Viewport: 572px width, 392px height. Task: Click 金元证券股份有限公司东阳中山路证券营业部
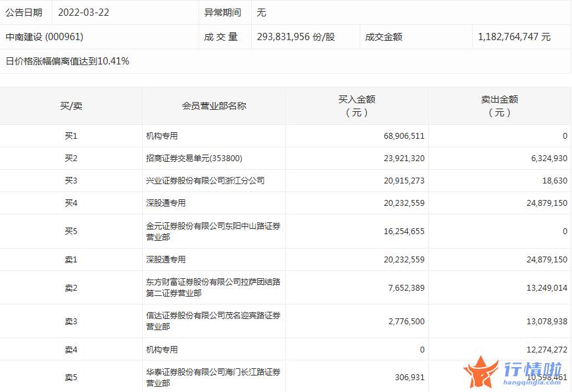[214, 232]
